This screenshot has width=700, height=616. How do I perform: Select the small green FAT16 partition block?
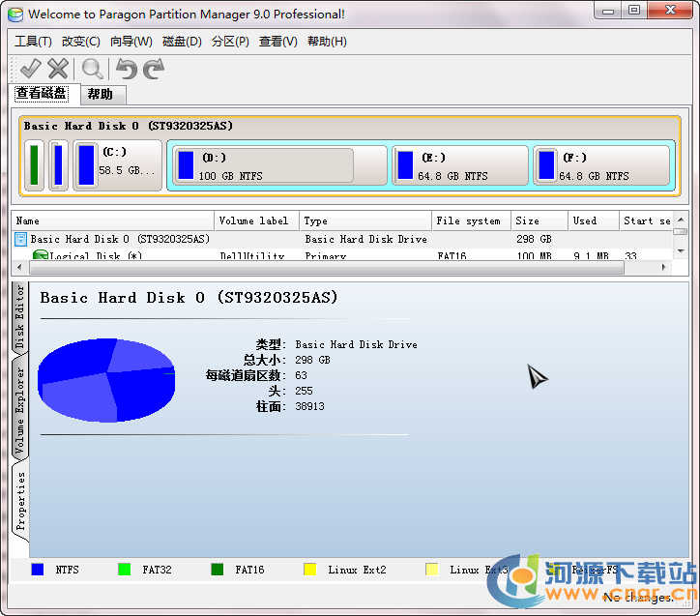tap(35, 164)
